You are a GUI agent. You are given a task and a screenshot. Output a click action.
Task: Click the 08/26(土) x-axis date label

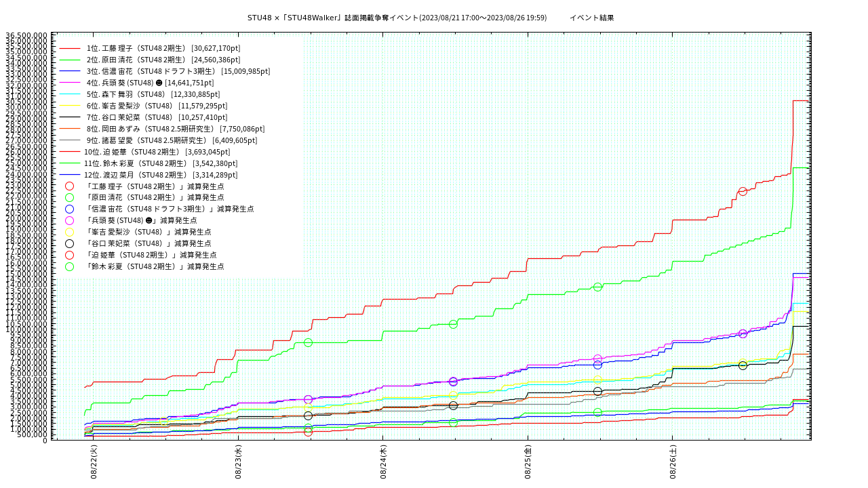point(673,462)
